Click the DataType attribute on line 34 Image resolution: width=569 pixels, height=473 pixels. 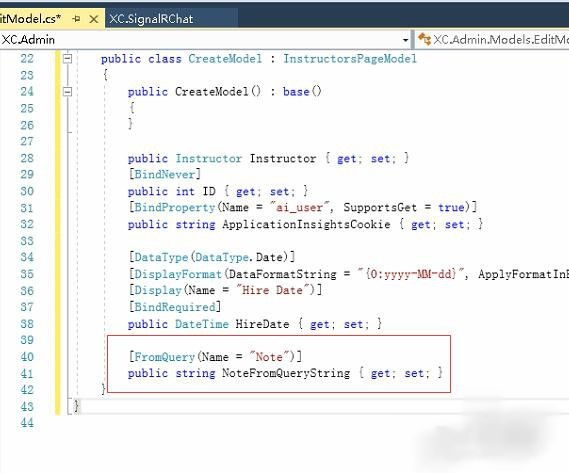[x=161, y=257]
